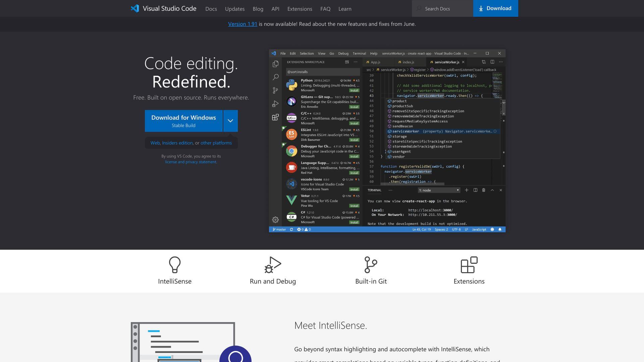Open the API navigation link
The image size is (644, 362).
[x=275, y=9]
